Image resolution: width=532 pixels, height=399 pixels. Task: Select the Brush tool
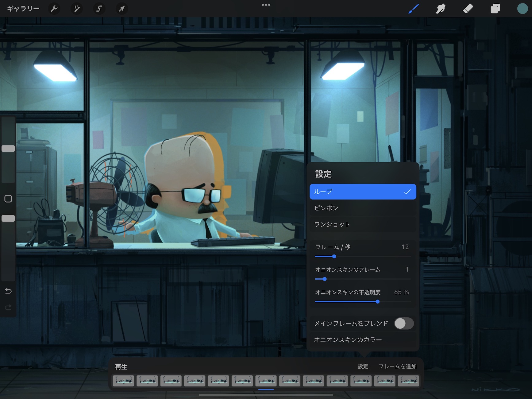[414, 9]
